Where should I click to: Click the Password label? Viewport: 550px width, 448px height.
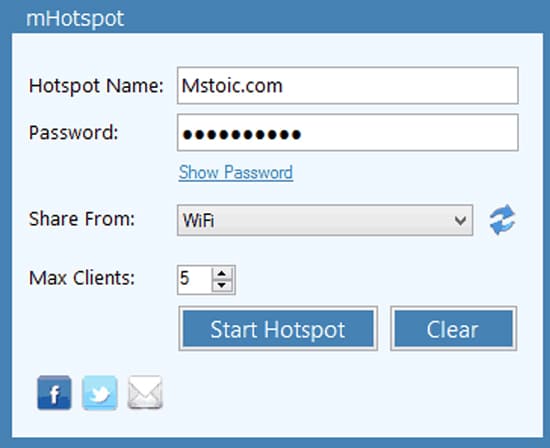(x=73, y=133)
